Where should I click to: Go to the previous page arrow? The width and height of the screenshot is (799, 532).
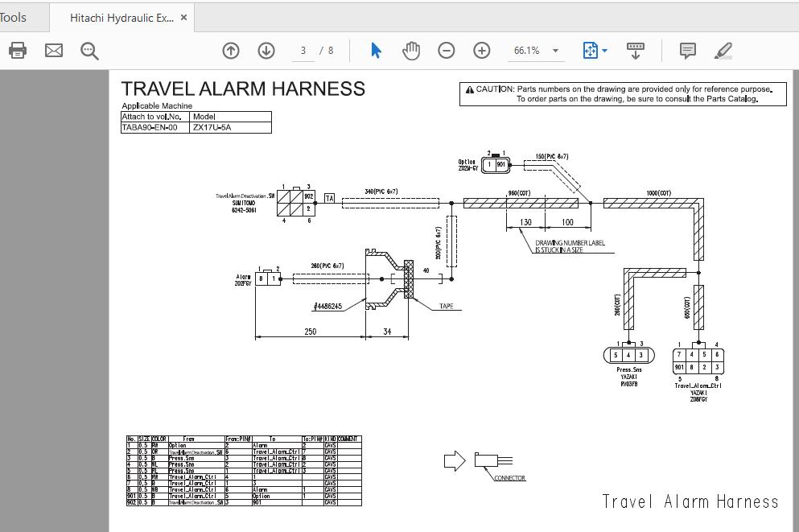231,51
